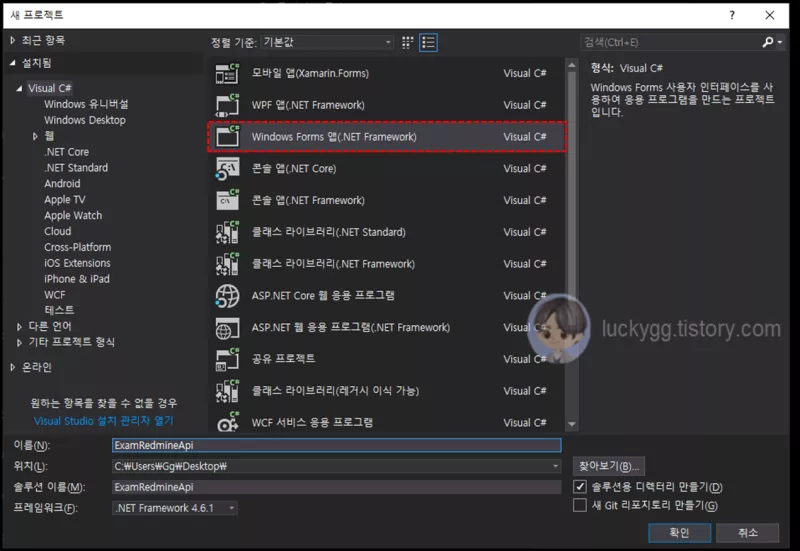Open the 정렬 기준 기본값 dropdown
Viewport: 800px width, 551px height.
[x=327, y=42]
